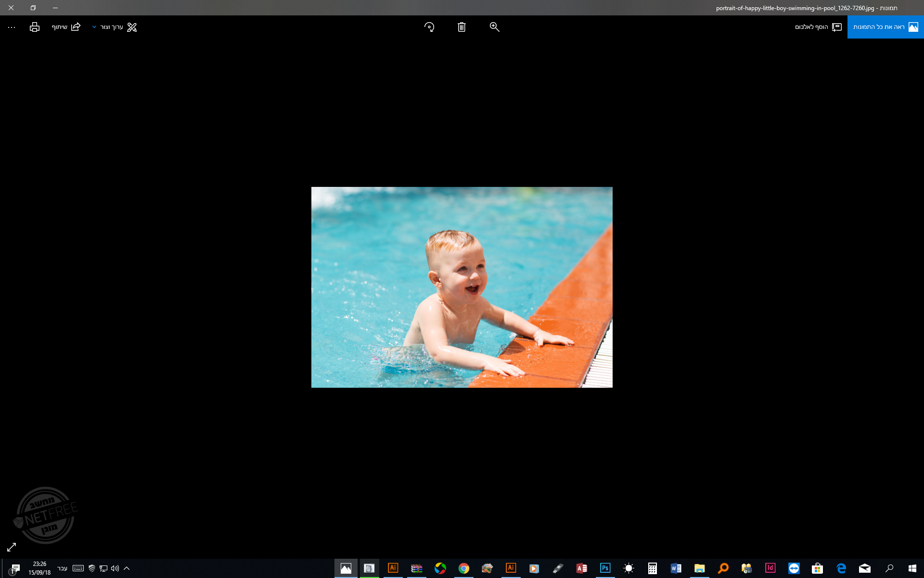Open Photoshop from the taskbar
The width and height of the screenshot is (924, 578).
605,568
